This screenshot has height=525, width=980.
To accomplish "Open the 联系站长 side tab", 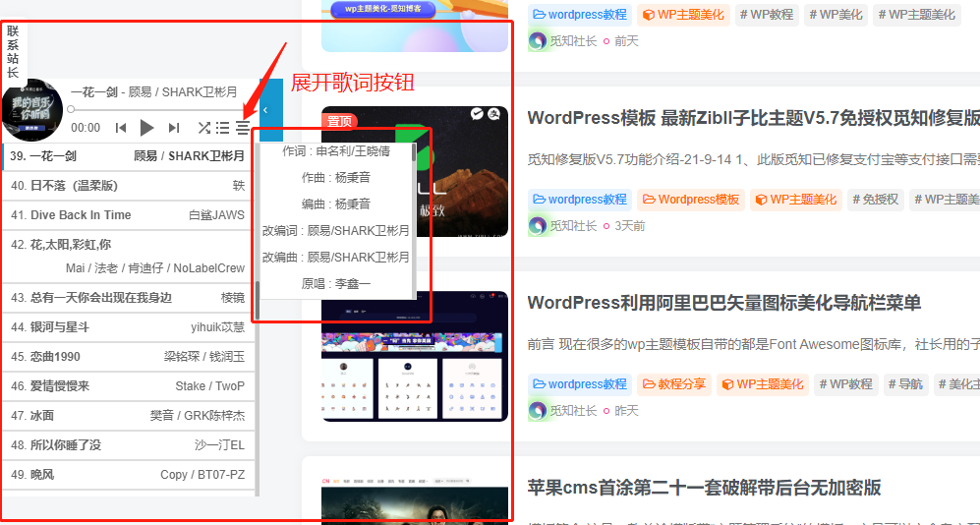I will pyautogui.click(x=13, y=51).
